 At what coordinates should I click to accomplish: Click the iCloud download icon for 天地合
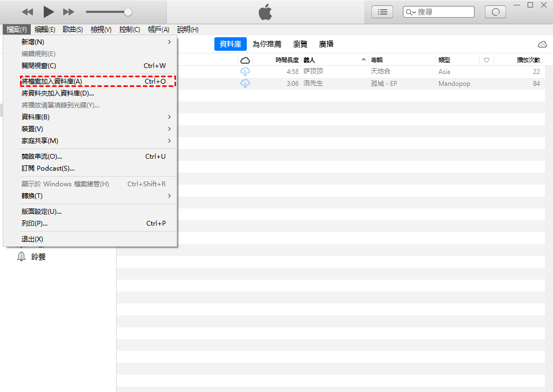[x=245, y=72]
